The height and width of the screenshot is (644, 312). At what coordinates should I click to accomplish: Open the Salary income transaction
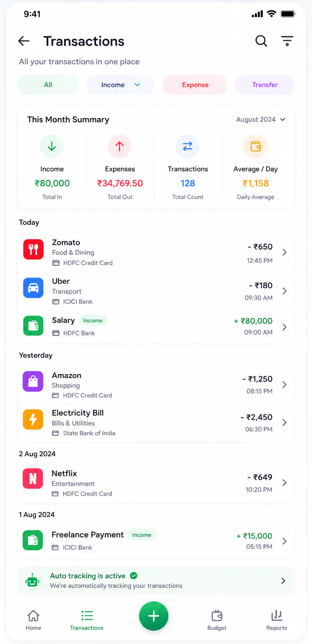pyautogui.click(x=156, y=327)
